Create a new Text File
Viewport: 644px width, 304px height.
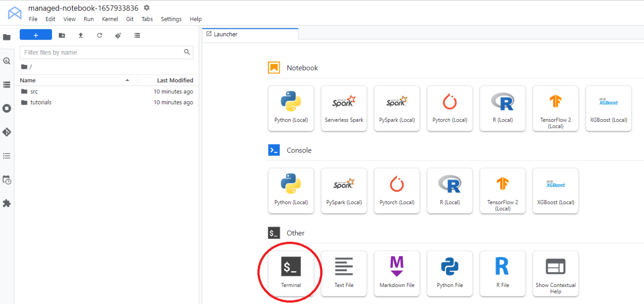coord(344,273)
